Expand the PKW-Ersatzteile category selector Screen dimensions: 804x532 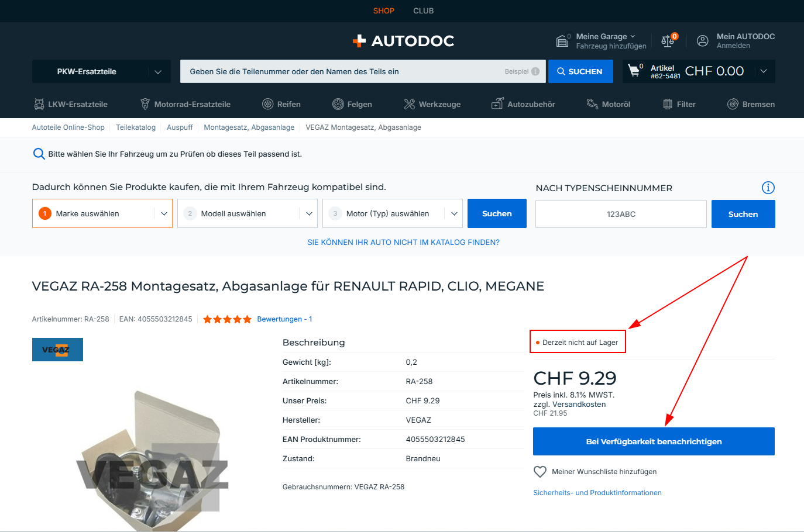(101, 71)
